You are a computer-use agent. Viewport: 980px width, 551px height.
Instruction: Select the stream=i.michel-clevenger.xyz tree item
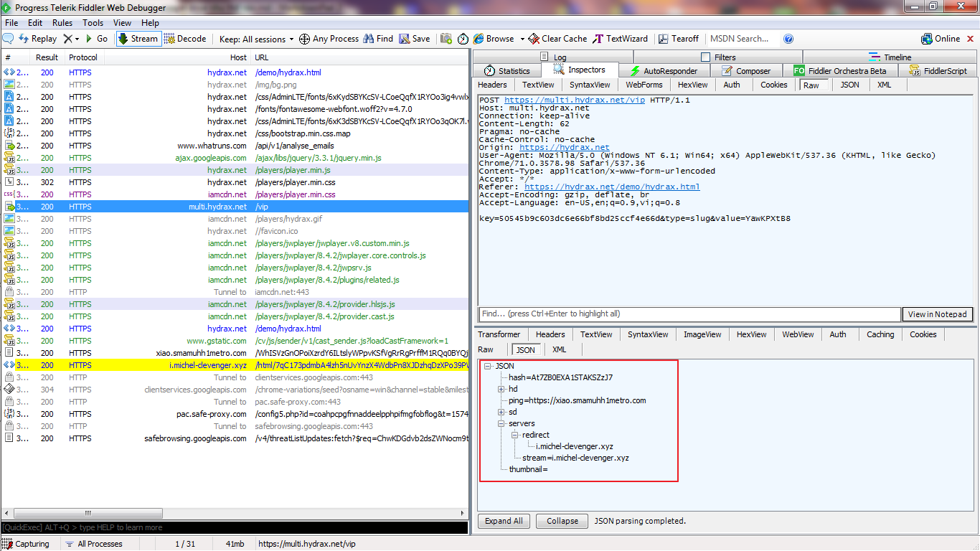click(576, 458)
